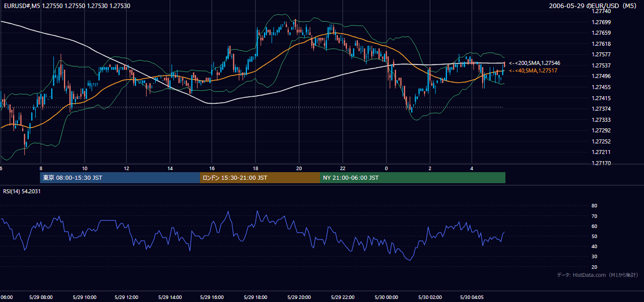The image size is (644, 302).
Task: Click the bottom time label 5/29 20:00
Action: (x=299, y=297)
